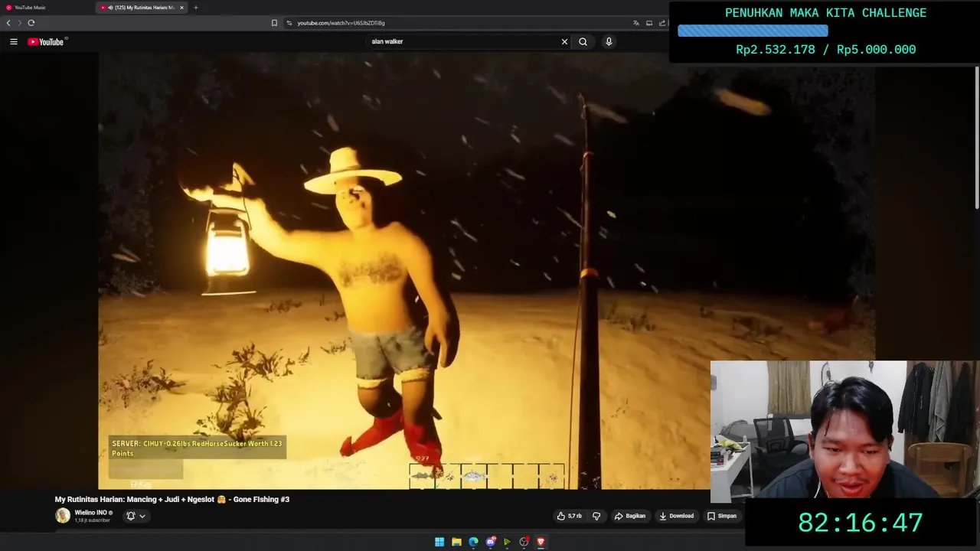Start voice search with the microphone
980x551 pixels.
[609, 41]
